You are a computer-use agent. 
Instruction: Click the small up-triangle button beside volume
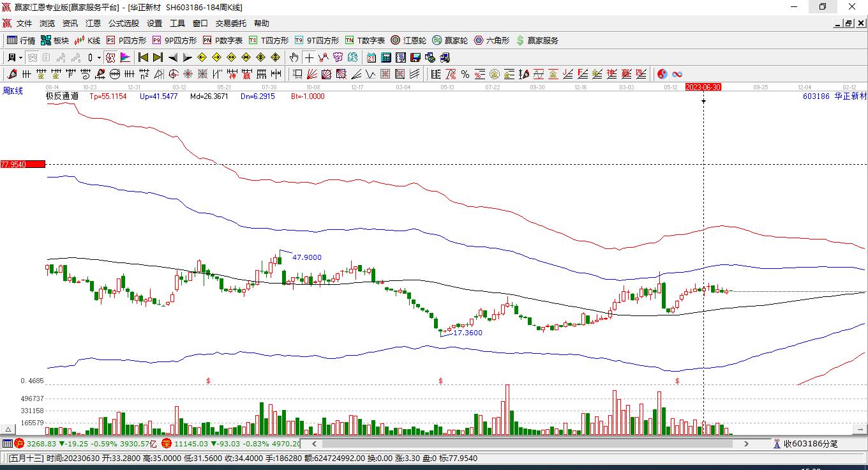[x=8, y=430]
